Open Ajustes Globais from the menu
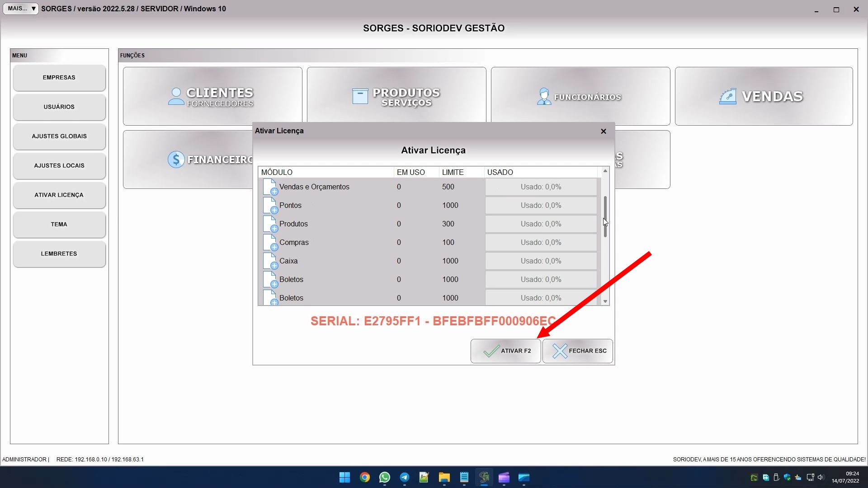The height and width of the screenshot is (488, 868). (x=59, y=136)
